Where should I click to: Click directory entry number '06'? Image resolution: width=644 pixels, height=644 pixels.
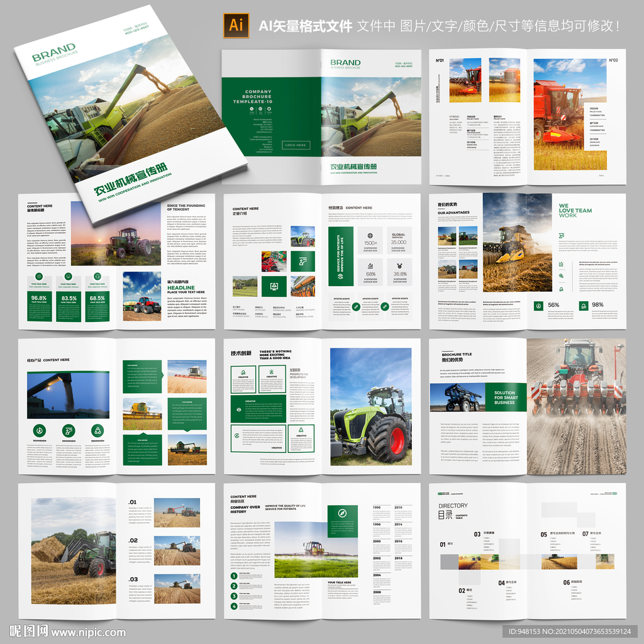(567, 582)
